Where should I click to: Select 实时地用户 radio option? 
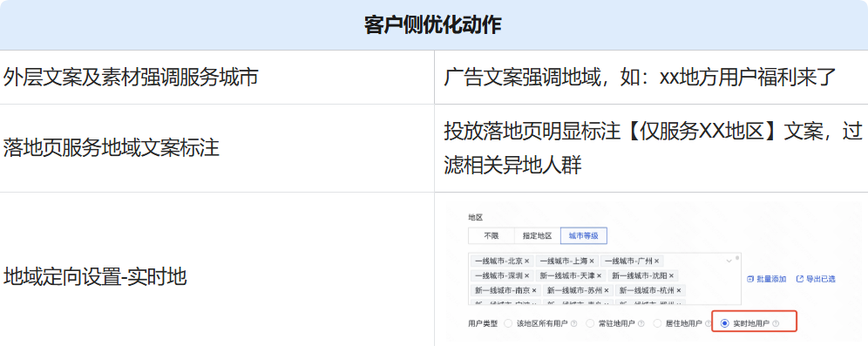724,323
